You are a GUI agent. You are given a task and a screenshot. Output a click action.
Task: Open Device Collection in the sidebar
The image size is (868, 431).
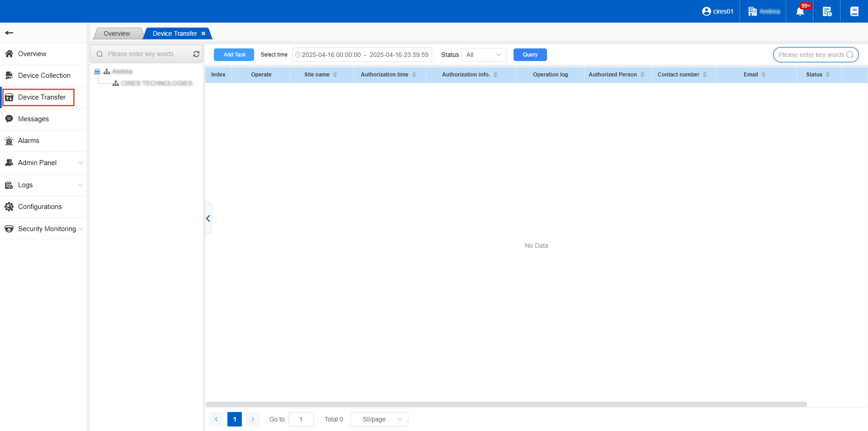pyautogui.click(x=44, y=76)
